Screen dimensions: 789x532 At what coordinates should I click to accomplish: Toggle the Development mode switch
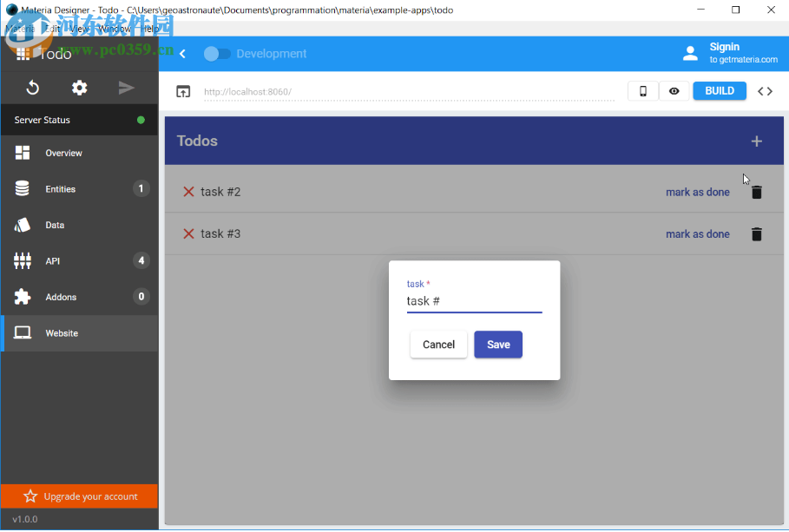tap(217, 54)
